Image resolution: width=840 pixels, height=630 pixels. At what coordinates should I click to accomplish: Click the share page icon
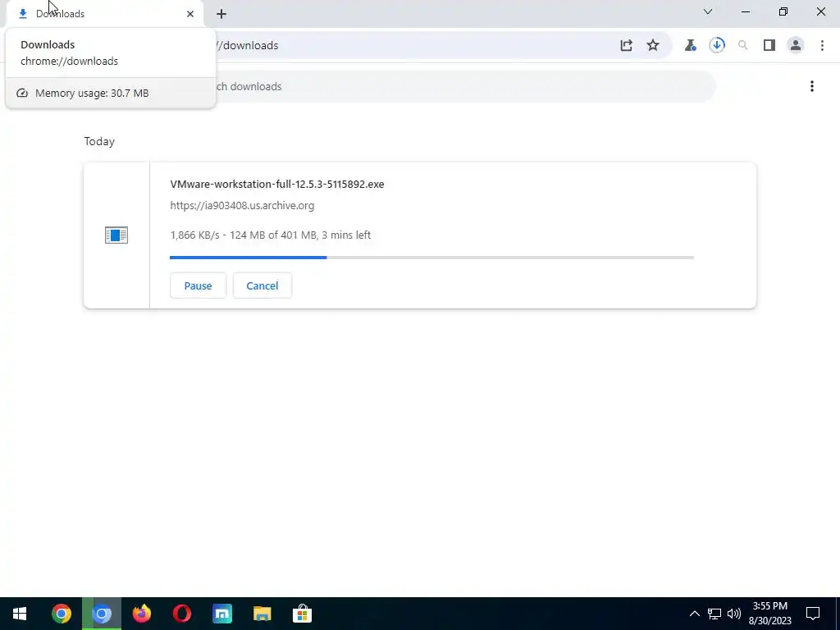click(626, 46)
